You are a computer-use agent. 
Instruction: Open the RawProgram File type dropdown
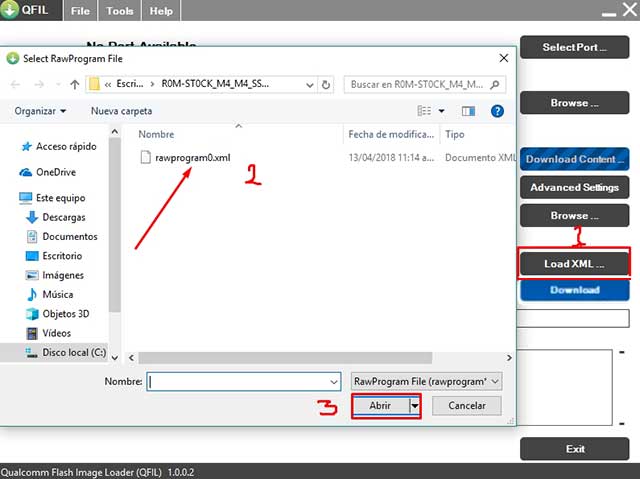point(426,381)
